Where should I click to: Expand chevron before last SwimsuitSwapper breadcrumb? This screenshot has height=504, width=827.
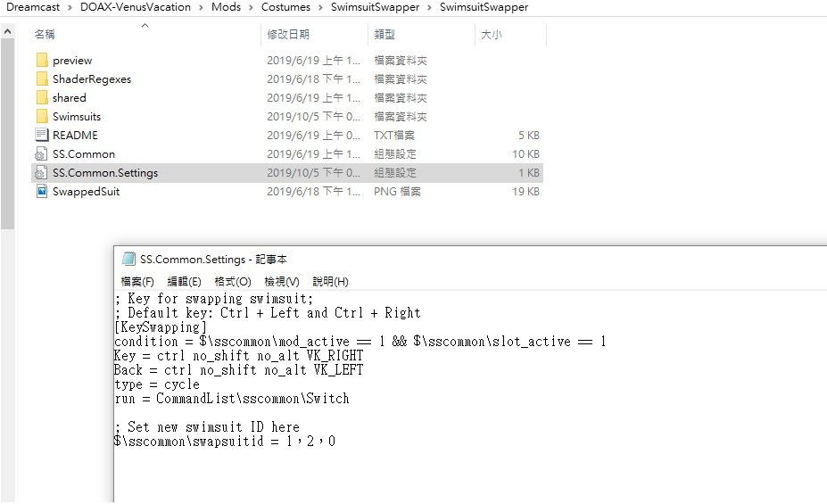[429, 7]
